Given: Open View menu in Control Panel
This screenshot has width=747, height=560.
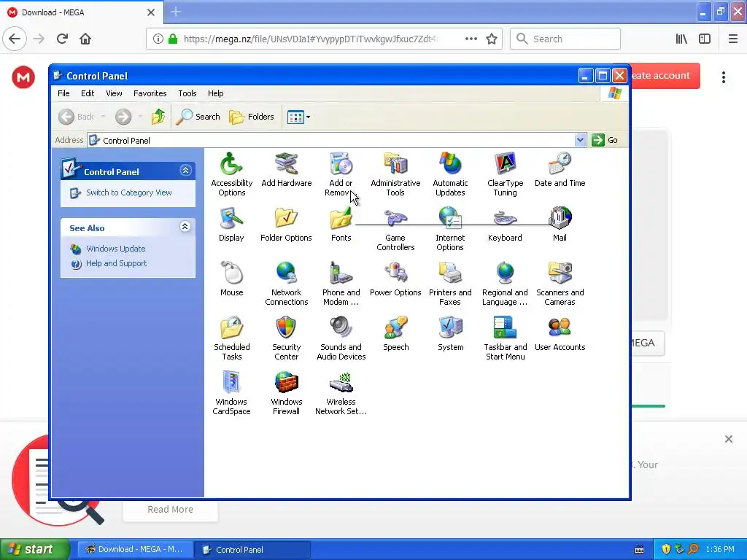Looking at the screenshot, I should click(x=114, y=93).
